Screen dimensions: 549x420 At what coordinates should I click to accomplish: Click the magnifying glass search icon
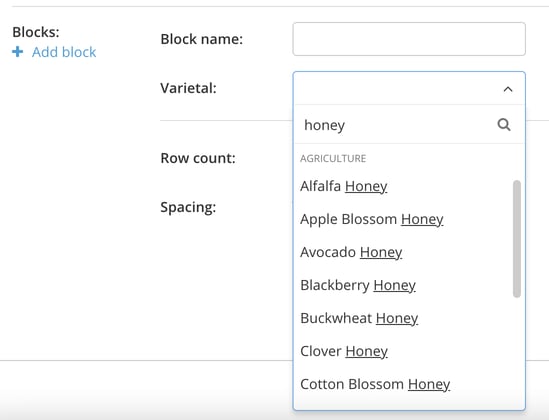(504, 124)
